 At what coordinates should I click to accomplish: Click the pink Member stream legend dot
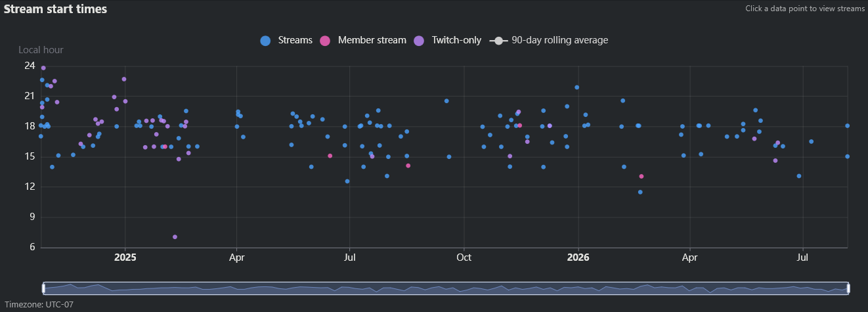(325, 41)
